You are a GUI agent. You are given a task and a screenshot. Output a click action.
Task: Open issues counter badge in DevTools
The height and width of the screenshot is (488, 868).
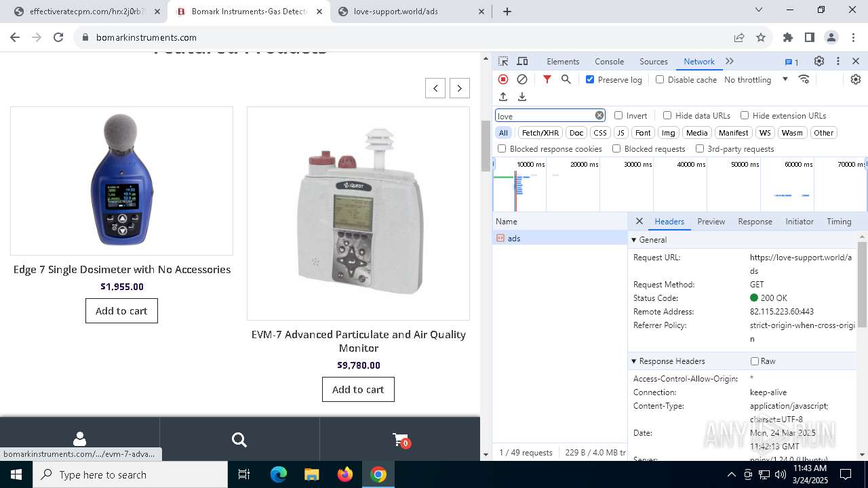coord(792,62)
